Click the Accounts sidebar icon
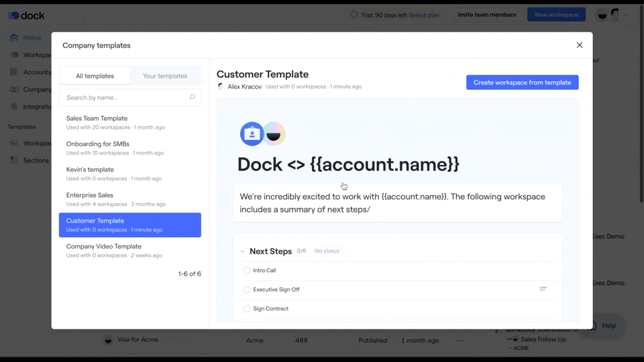This screenshot has width=644, height=362. 14,72
